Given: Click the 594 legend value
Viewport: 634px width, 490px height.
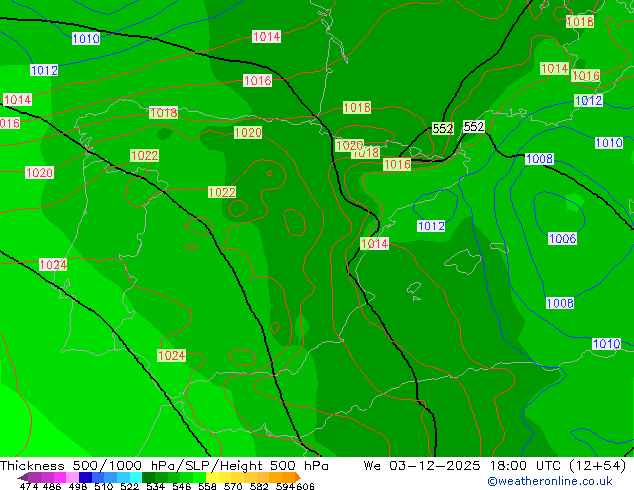Looking at the screenshot, I should [x=285, y=486].
